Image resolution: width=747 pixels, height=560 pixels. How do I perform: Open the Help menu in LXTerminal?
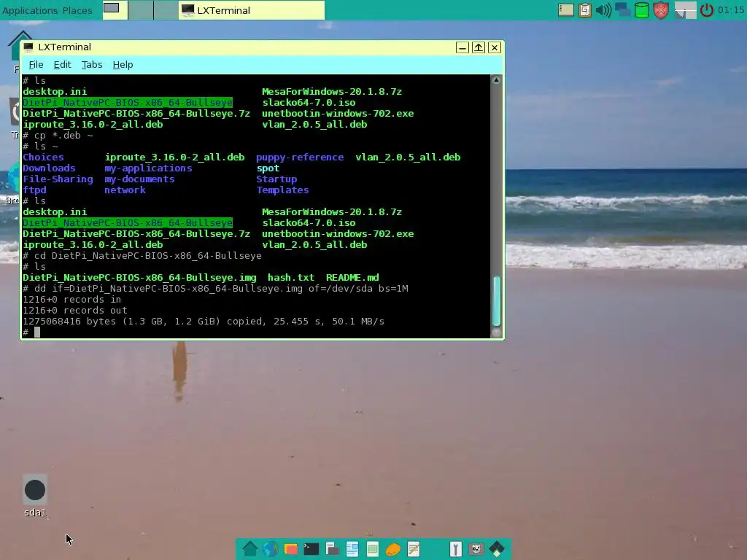123,65
